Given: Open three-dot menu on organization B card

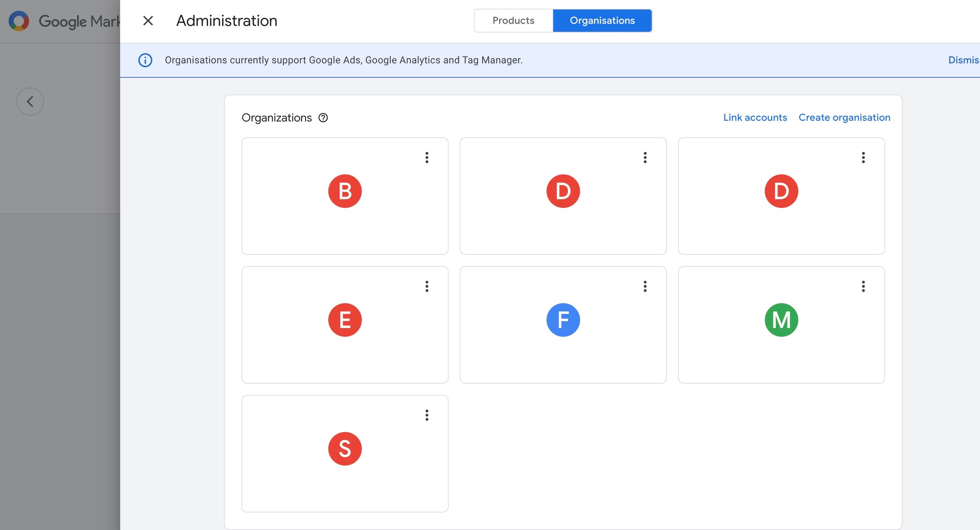Looking at the screenshot, I should (x=427, y=158).
